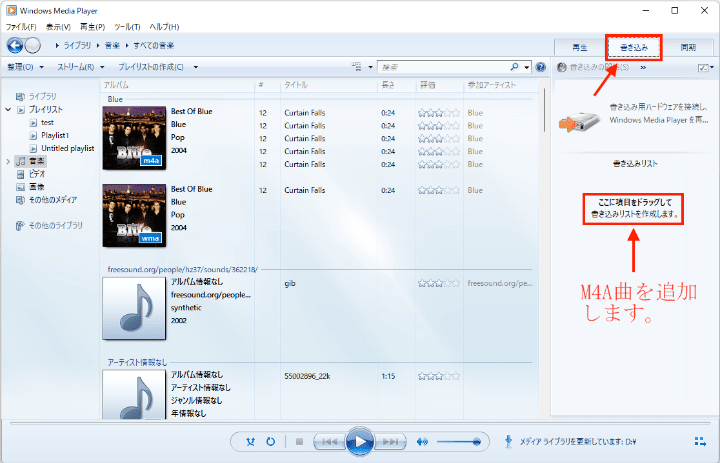Image resolution: width=720 pixels, height=463 pixels.
Task: Select 音楽 in the navigation tree
Action: click(x=31, y=161)
